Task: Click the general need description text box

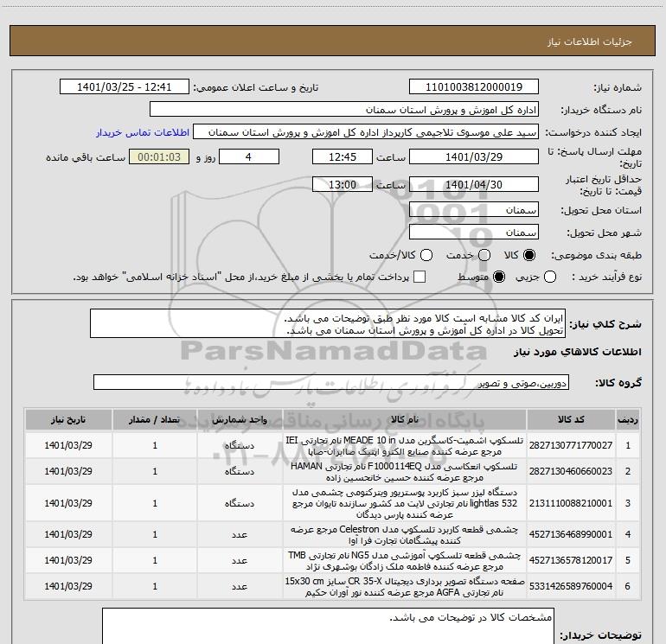Action: pyautogui.click(x=328, y=323)
